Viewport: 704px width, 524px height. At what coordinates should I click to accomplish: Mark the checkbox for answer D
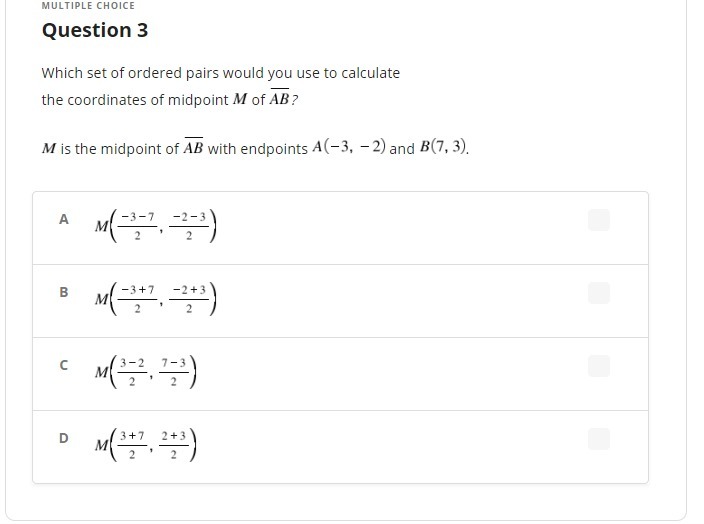(598, 439)
